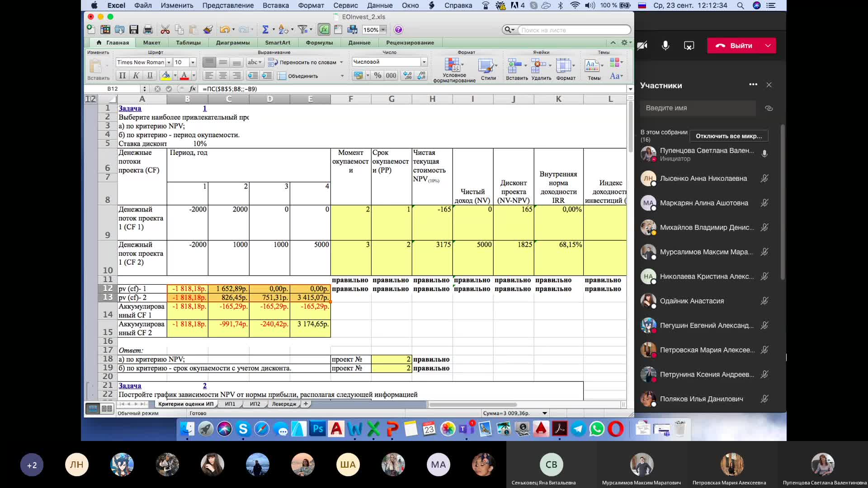Viewport: 868px width, 488px height.
Task: Show the media browser icon
Action: pos(352,30)
